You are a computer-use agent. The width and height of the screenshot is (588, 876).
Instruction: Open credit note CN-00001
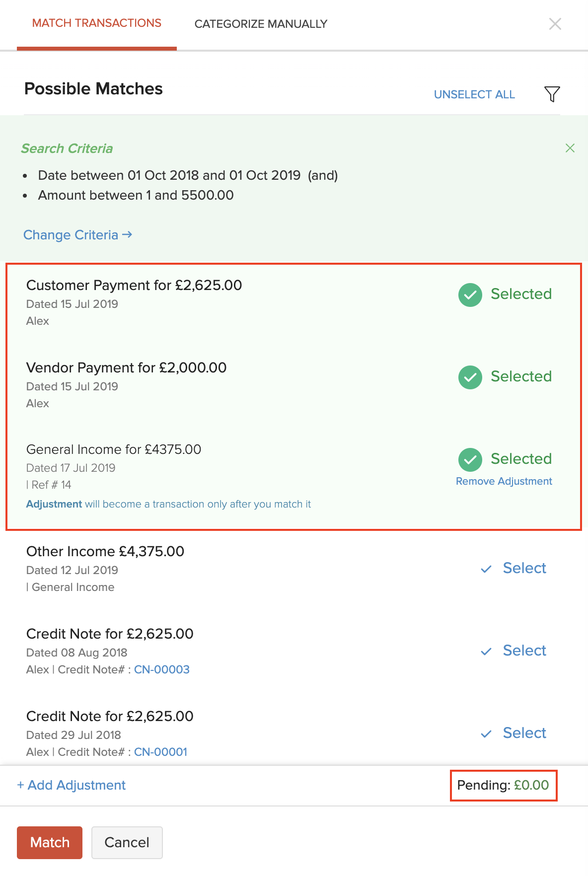160,752
